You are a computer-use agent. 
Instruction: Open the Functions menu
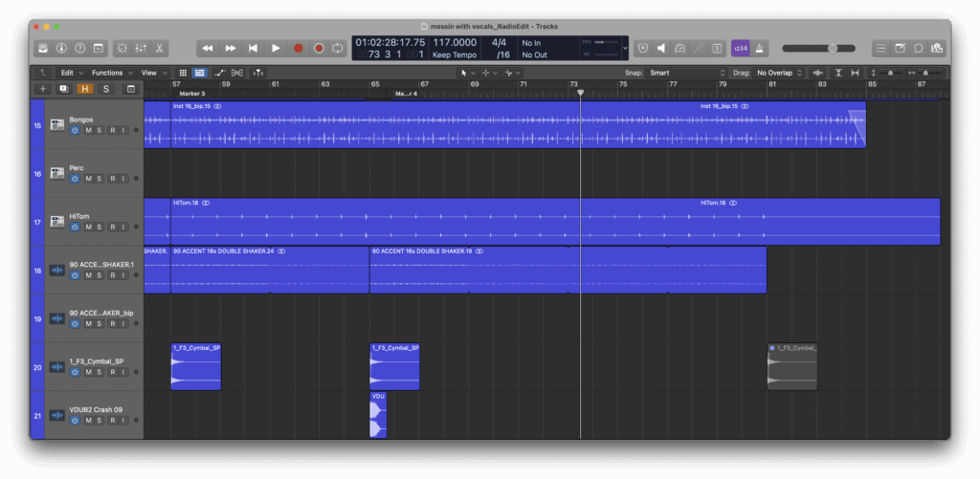tap(111, 73)
